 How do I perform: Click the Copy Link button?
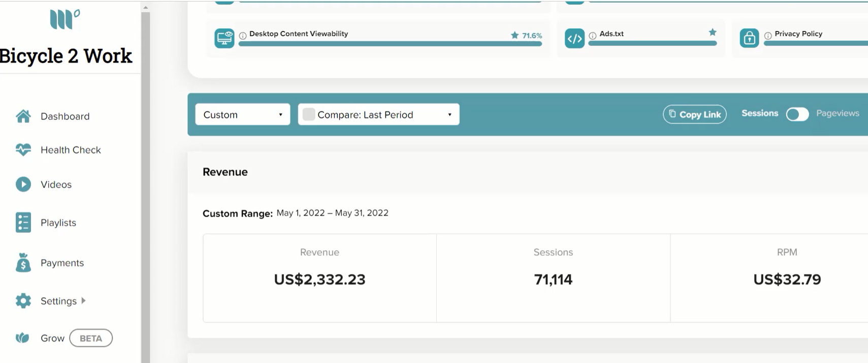click(695, 114)
